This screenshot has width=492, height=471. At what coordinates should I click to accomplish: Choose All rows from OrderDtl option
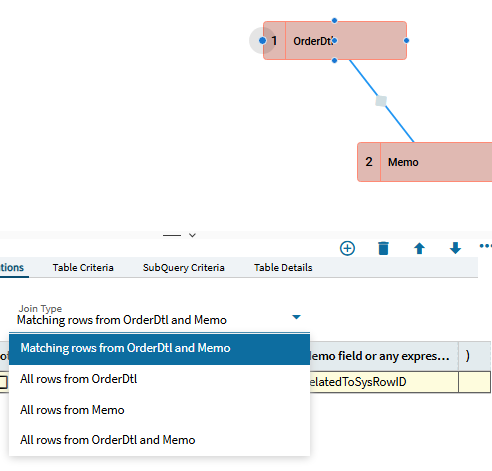click(x=159, y=379)
